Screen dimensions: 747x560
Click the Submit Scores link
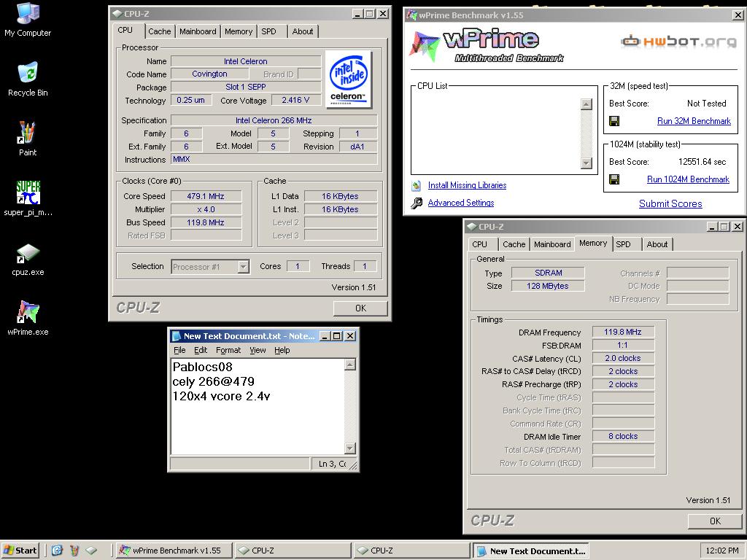coord(670,204)
